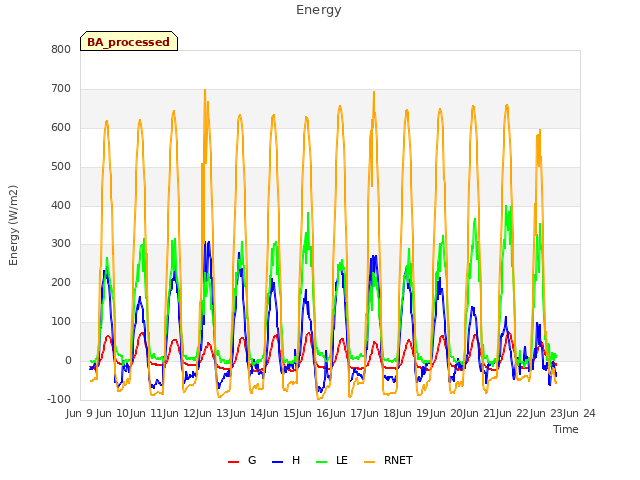Click the Energy chart title

[319, 10]
